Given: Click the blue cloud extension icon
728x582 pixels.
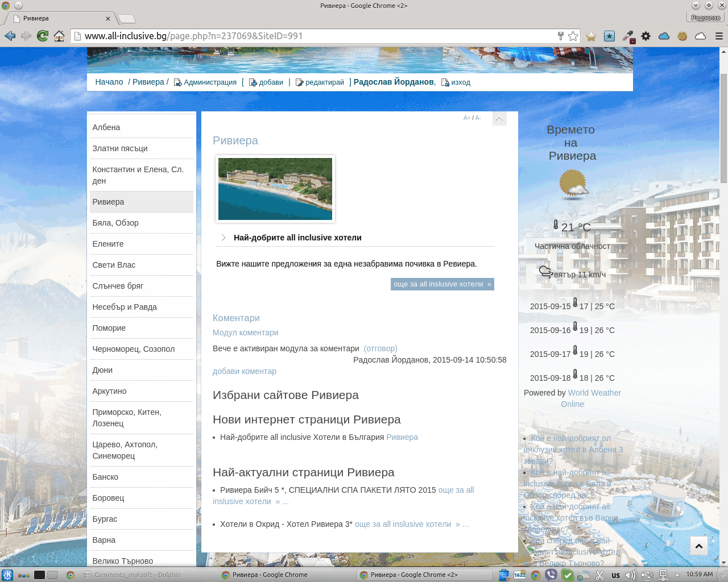Looking at the screenshot, I should point(664,36).
